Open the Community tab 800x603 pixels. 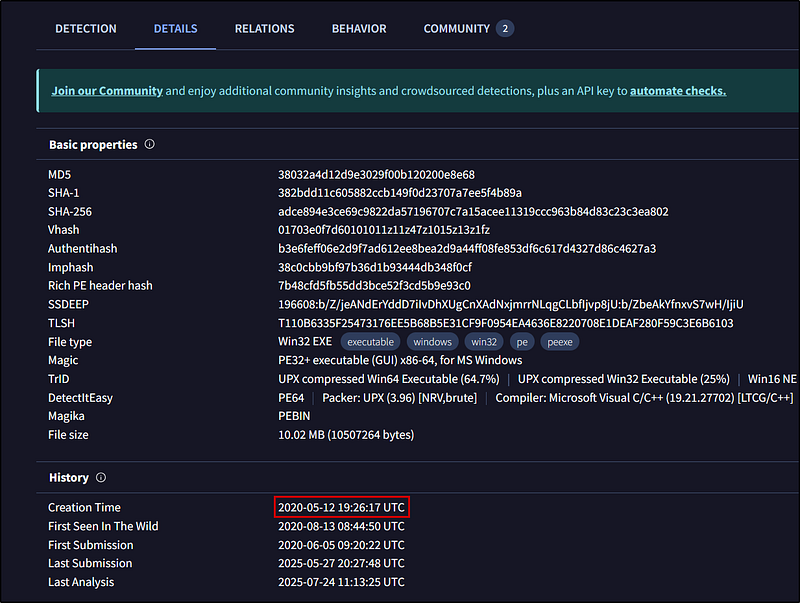coord(456,29)
